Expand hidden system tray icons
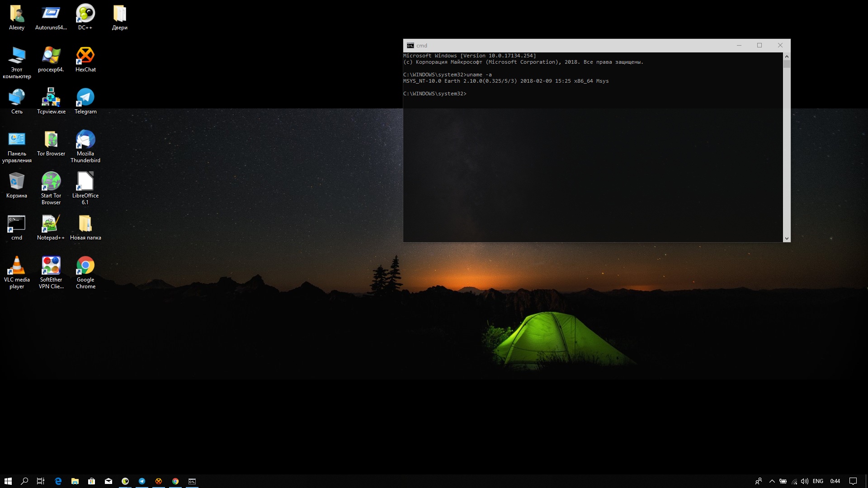This screenshot has width=868, height=488. coord(772,481)
